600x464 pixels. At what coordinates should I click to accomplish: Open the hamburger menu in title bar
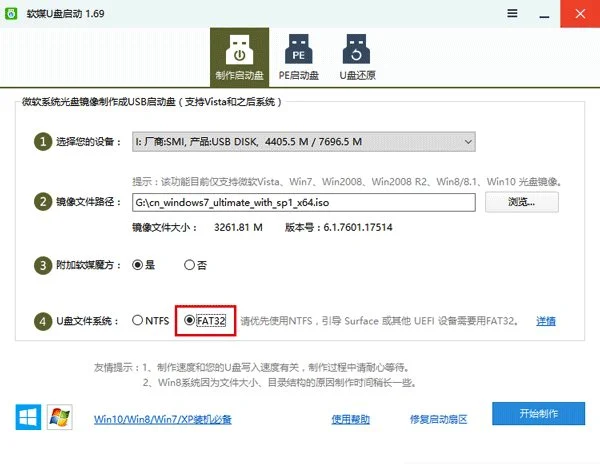coord(512,13)
